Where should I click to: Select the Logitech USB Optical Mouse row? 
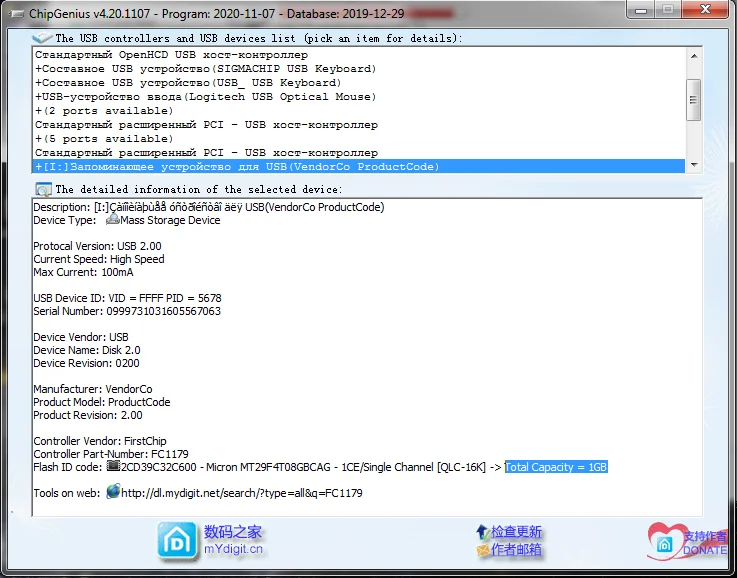(x=359, y=97)
